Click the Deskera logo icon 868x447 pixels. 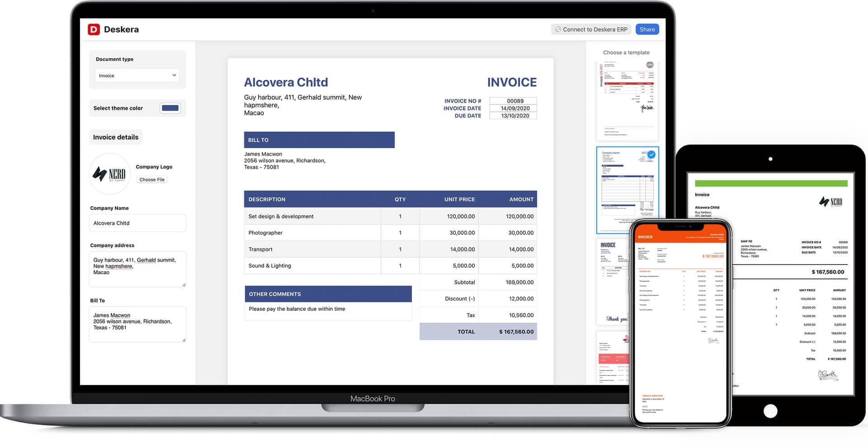(94, 29)
